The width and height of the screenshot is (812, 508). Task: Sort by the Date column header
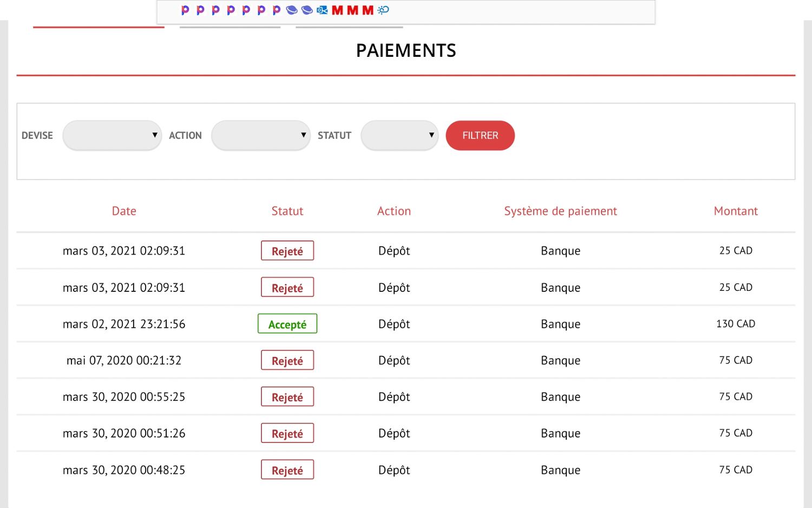[x=124, y=211]
